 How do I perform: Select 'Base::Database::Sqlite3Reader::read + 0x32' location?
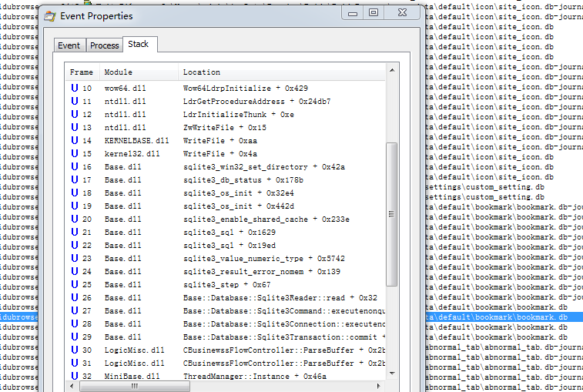[280, 297]
